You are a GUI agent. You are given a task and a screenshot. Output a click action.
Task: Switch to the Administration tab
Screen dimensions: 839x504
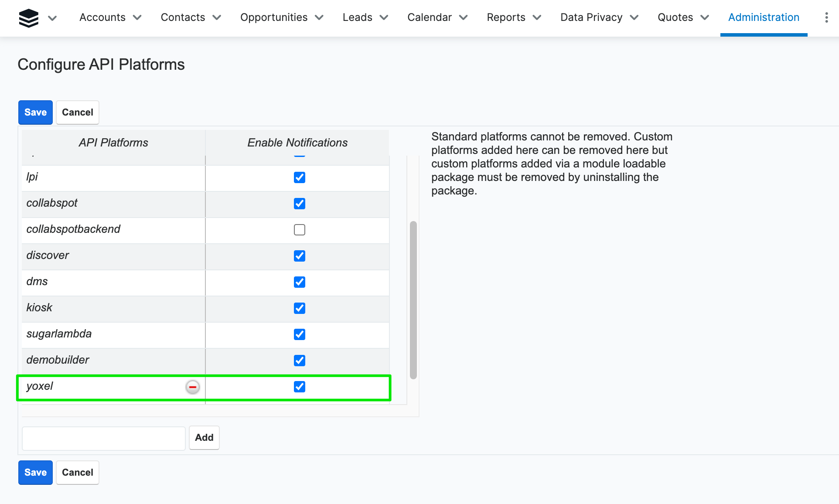(x=764, y=17)
